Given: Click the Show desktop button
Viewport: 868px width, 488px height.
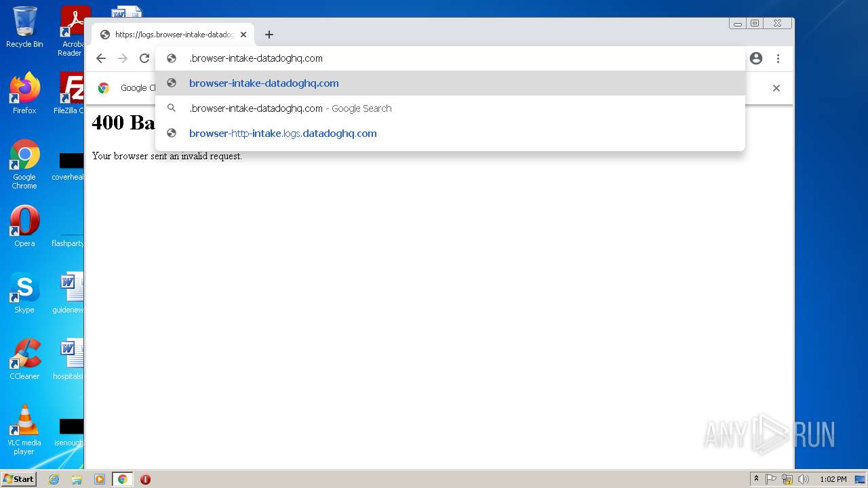Looking at the screenshot, I should coord(861,479).
